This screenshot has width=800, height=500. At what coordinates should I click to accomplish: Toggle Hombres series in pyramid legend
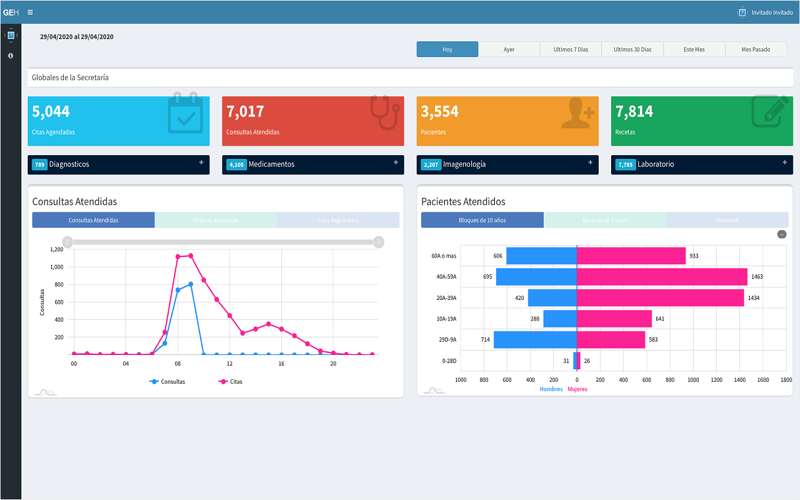point(551,389)
